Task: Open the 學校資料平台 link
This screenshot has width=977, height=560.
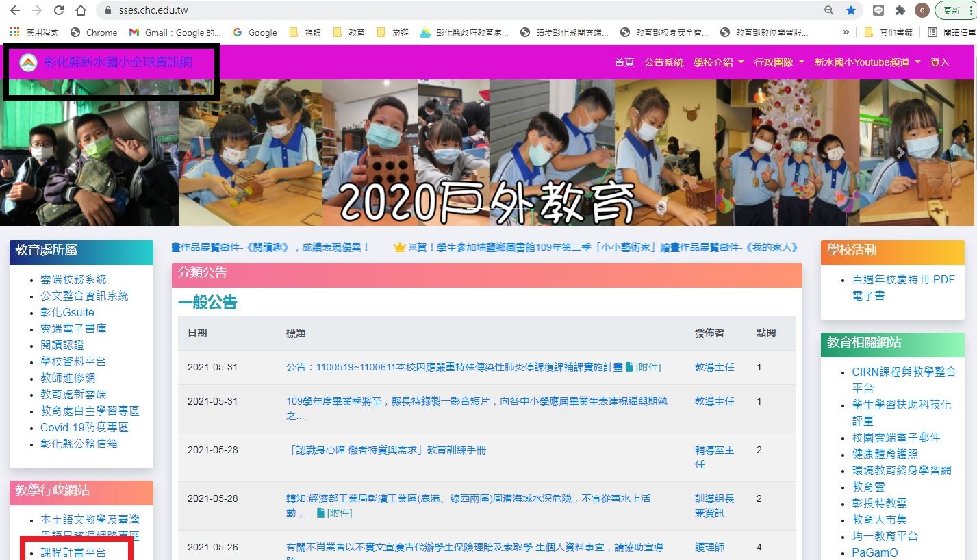Action: coord(73,361)
